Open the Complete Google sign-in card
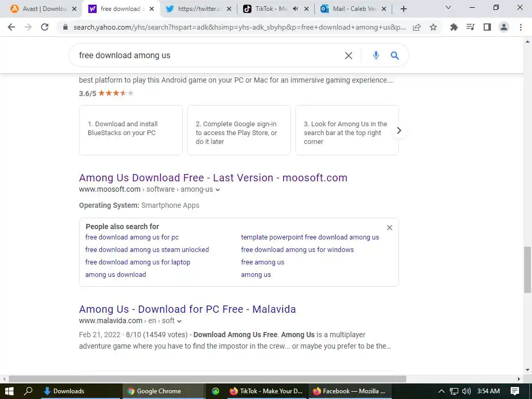532x399 pixels. [x=239, y=130]
